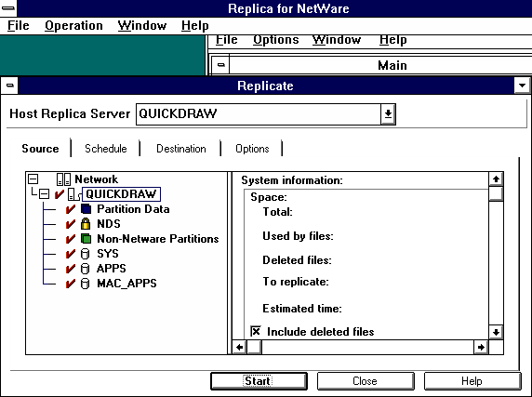Click the Start button
This screenshot has width=532, height=397.
259,381
